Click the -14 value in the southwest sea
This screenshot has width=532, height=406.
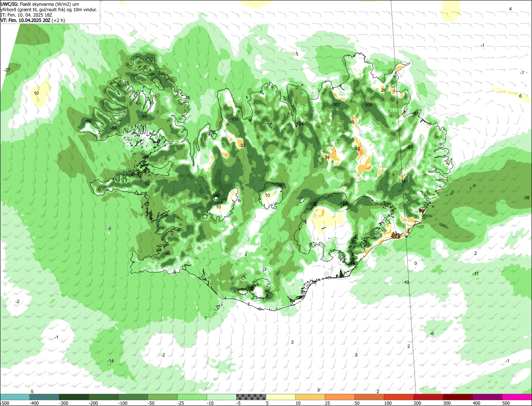110,361
